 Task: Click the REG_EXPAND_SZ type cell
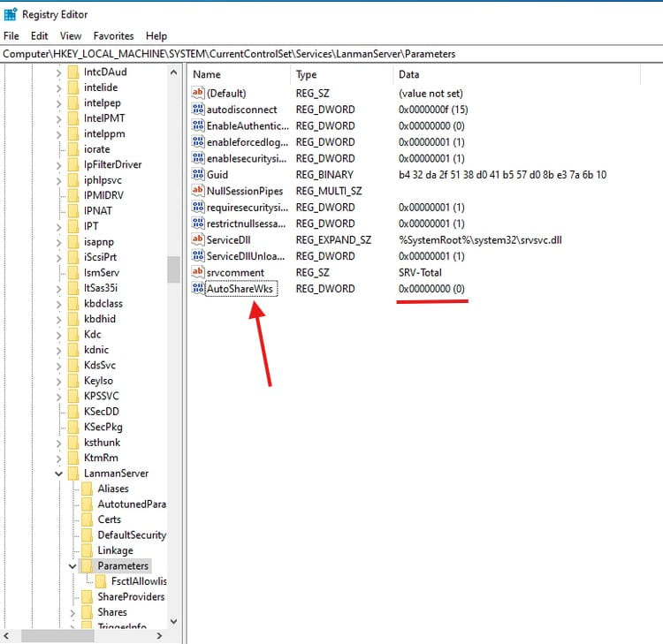[x=333, y=240]
